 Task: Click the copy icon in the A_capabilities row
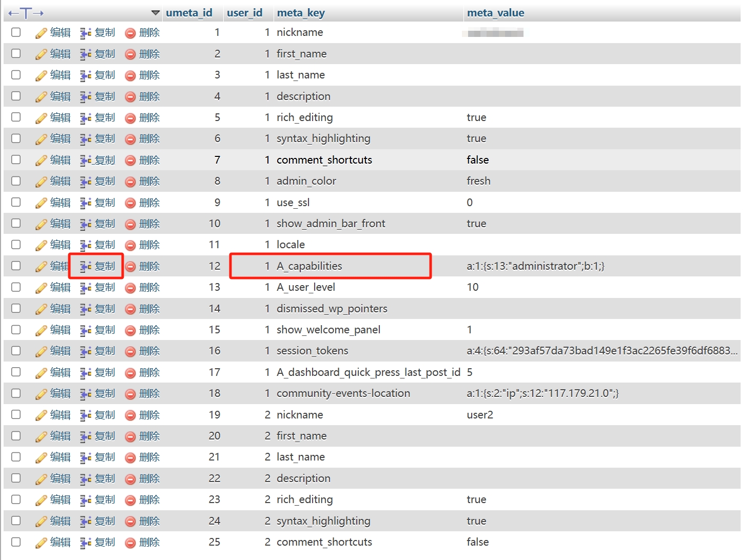pos(86,267)
